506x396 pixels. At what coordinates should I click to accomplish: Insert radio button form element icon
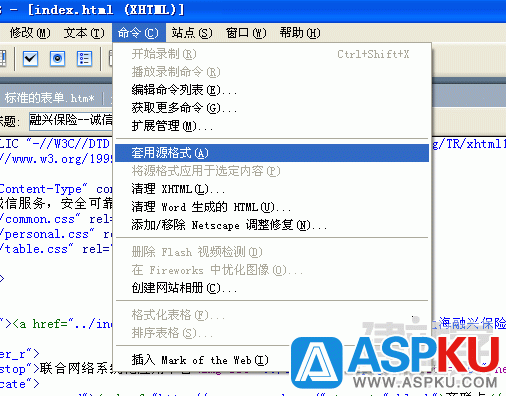point(57,59)
